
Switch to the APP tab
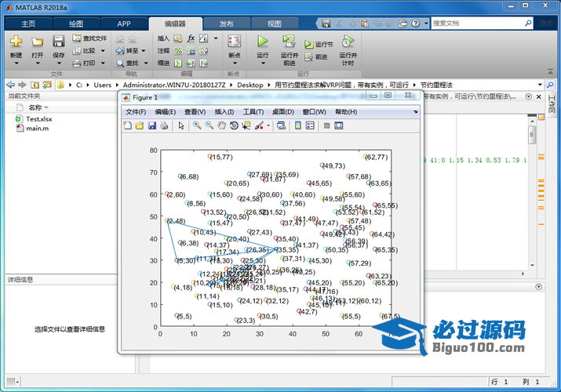(124, 24)
